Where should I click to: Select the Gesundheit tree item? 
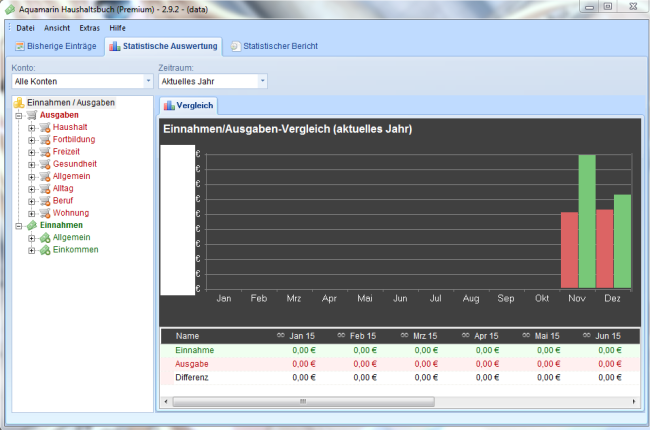click(x=75, y=164)
